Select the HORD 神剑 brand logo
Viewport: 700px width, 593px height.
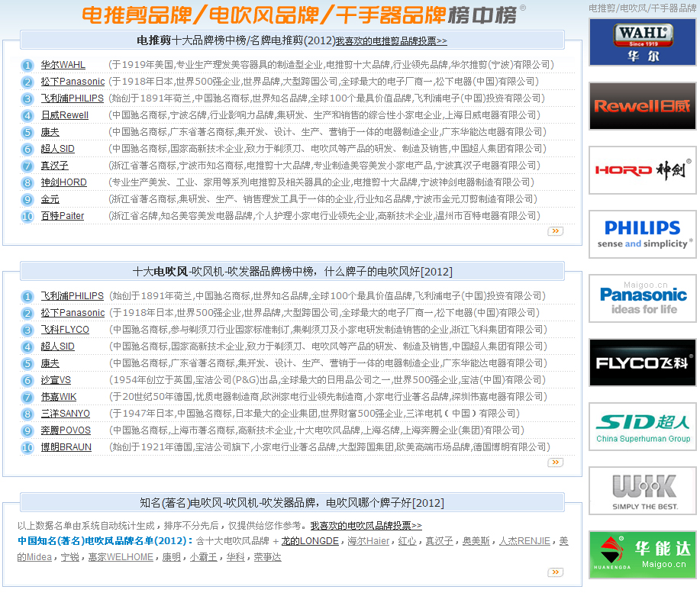pyautogui.click(x=643, y=170)
